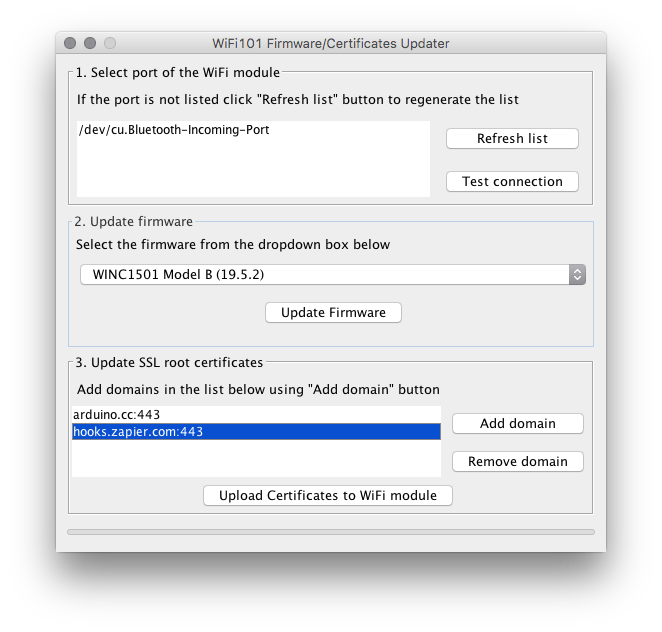Screen dimensions: 662x632
Task: Click the empty area of the port list
Action: point(253,170)
